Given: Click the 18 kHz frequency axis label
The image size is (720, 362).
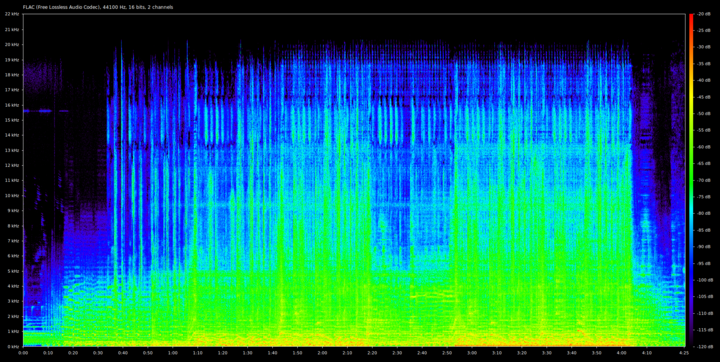Looking at the screenshot, I should point(11,75).
